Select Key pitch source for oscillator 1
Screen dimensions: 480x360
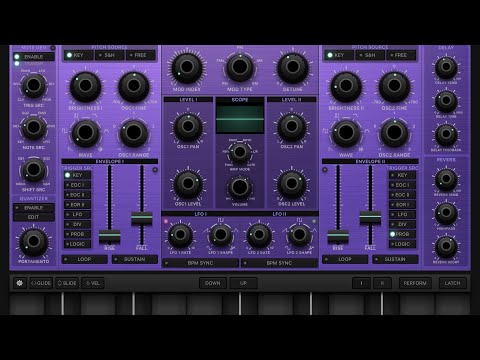click(79, 55)
